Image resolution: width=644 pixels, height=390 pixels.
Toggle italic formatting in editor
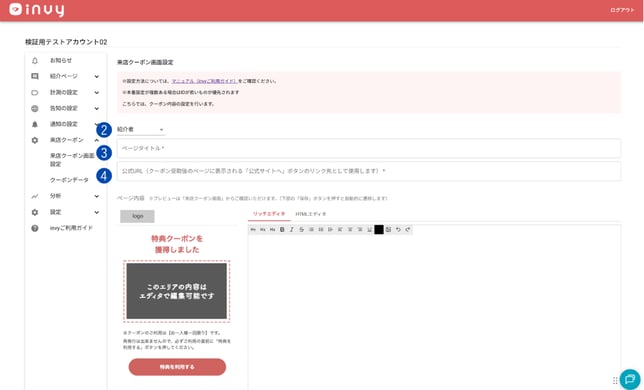tap(292, 229)
